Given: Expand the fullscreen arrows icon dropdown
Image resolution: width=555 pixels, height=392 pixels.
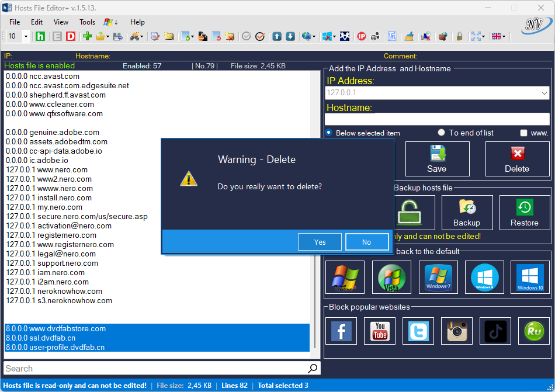Looking at the screenshot, I should (x=484, y=36).
